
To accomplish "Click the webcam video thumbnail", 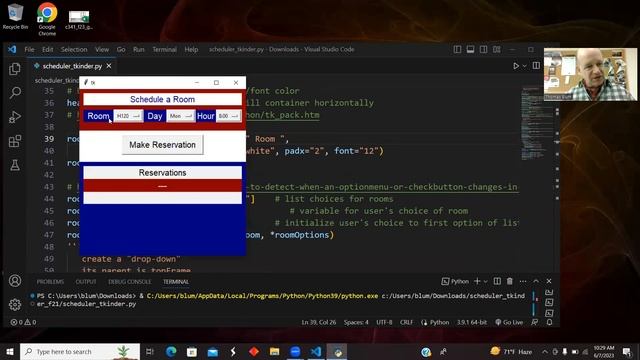I will tap(590, 74).
